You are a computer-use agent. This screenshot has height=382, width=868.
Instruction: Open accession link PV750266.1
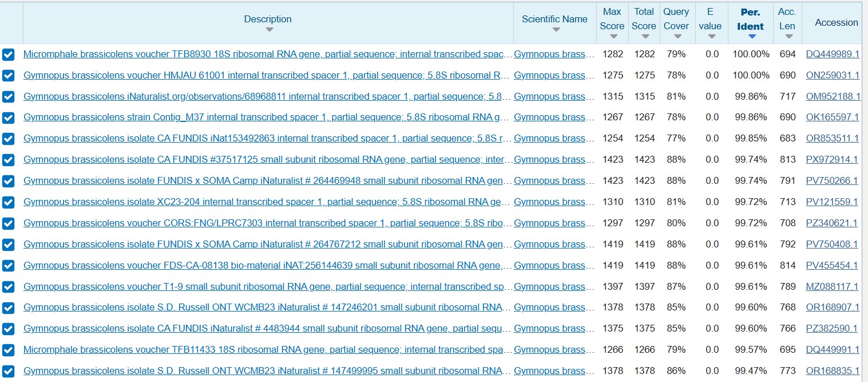(x=832, y=181)
